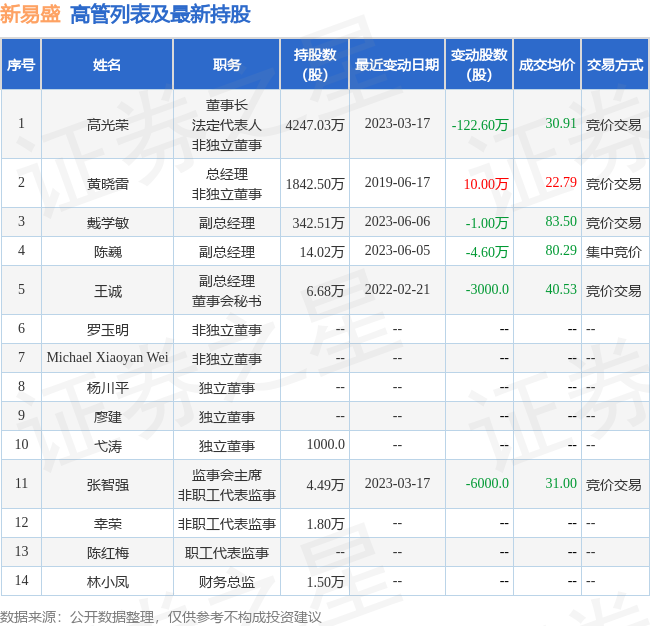The image size is (650, 626).
Task: Click the 集中竞价 trading method cell
Action: [614, 251]
